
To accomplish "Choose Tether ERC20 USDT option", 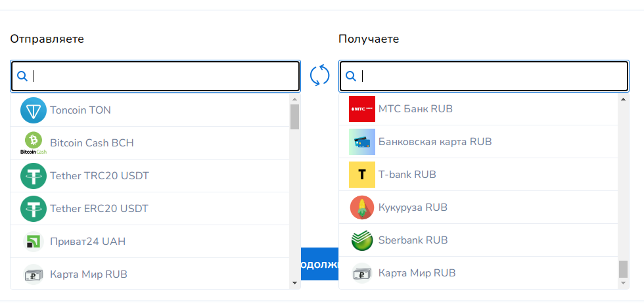I will pos(150,208).
